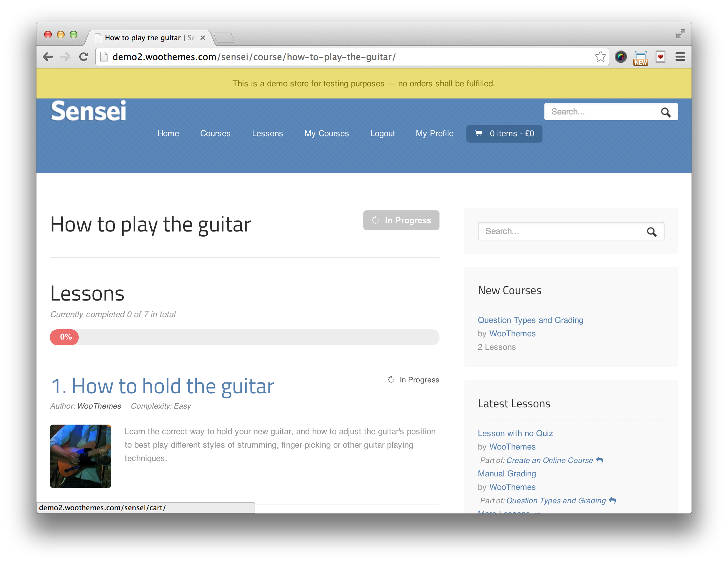Open the 'Question Types and Grading' course link
This screenshot has width=728, height=564.
coord(530,320)
